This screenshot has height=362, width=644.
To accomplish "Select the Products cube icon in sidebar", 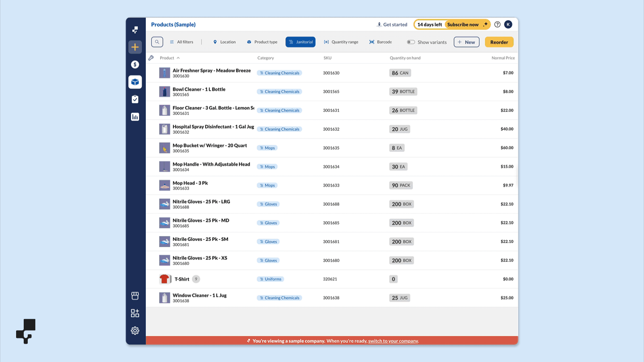I will 135,82.
